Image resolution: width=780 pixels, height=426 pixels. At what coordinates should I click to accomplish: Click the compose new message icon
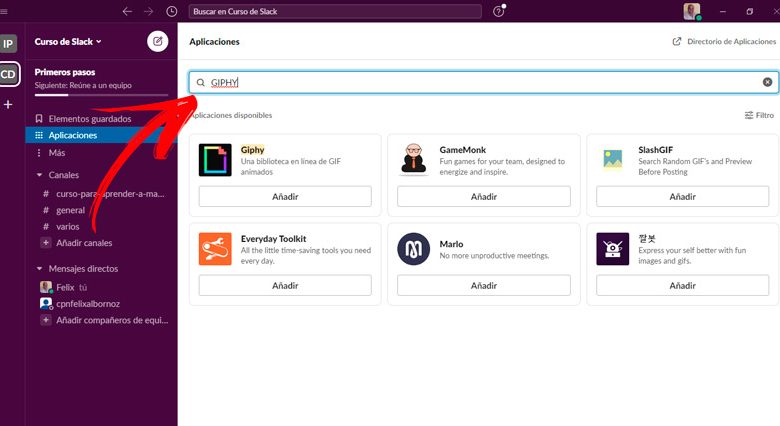(158, 41)
